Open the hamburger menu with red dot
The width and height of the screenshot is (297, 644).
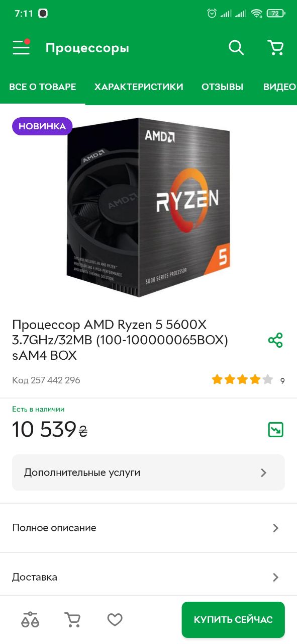[x=21, y=47]
